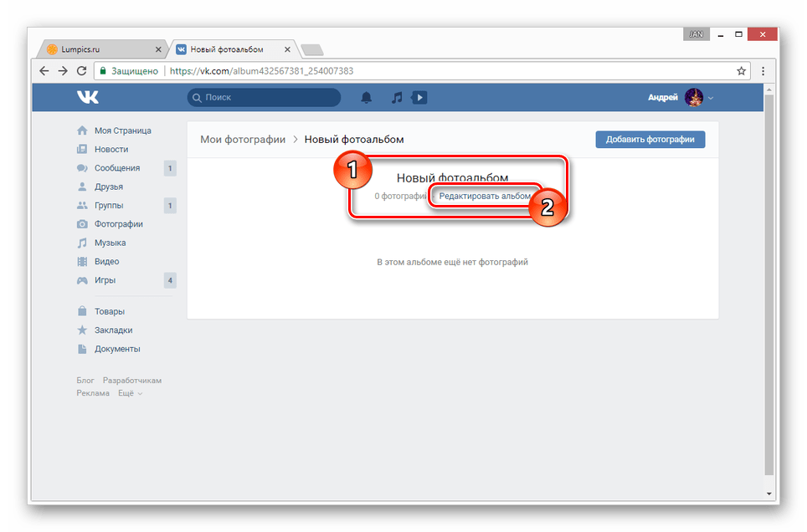Screen dimensions: 807x532
Task: Click the video play icon in header
Action: 419,97
